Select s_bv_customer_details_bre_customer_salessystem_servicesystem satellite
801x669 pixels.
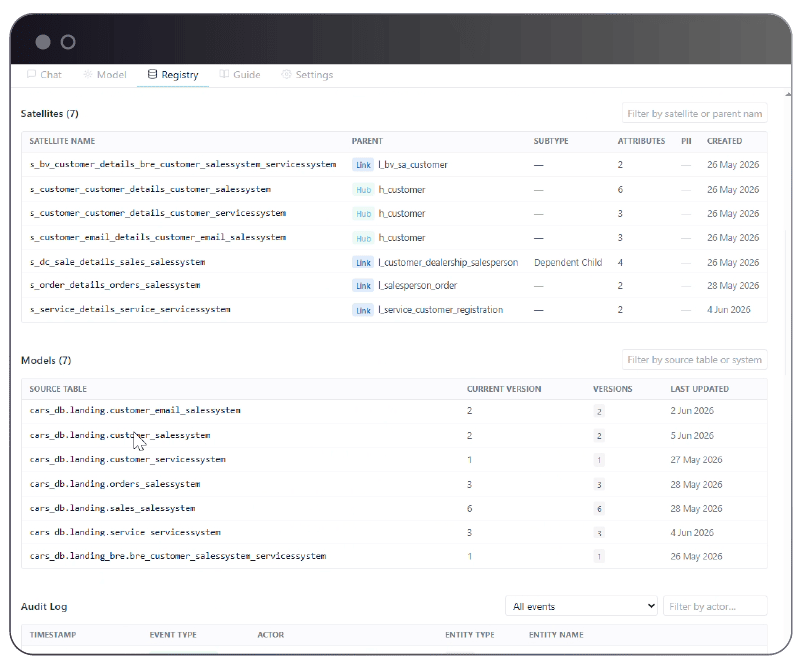pyautogui.click(x=183, y=164)
